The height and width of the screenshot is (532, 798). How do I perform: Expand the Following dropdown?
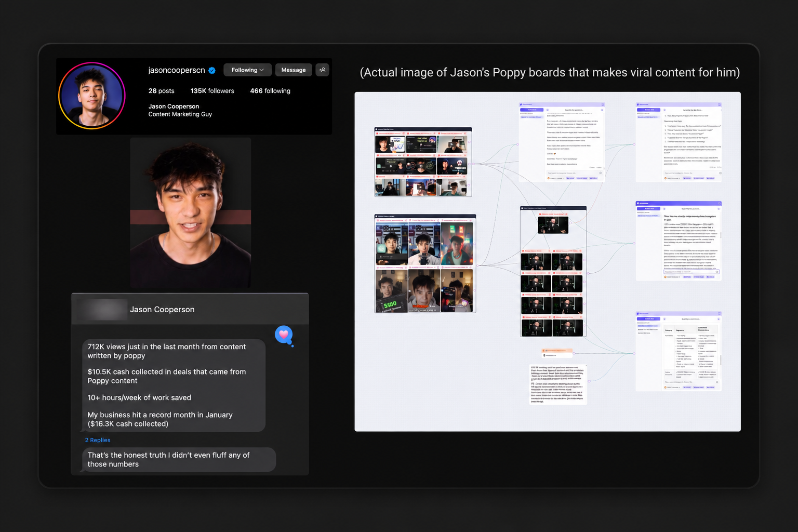(247, 70)
